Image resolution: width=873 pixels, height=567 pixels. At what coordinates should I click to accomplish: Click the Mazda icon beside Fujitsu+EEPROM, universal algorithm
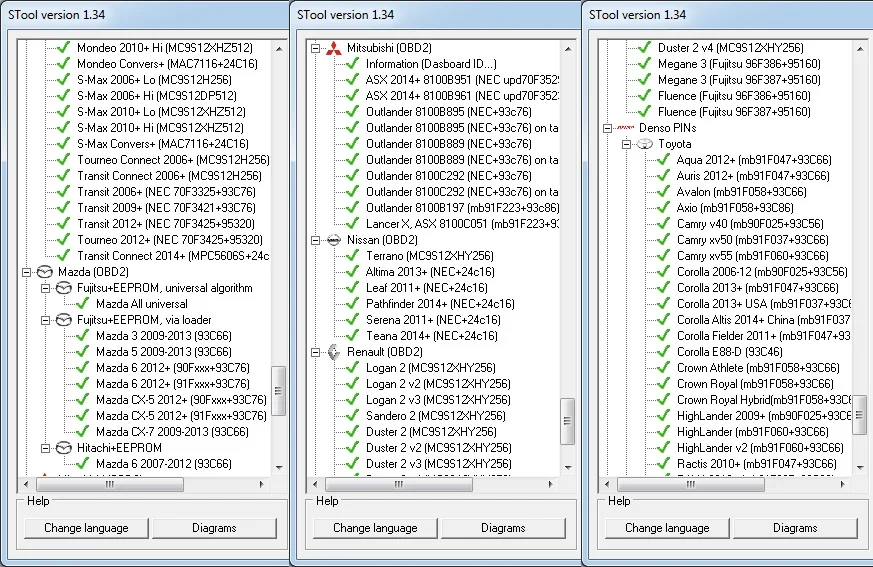click(x=64, y=288)
